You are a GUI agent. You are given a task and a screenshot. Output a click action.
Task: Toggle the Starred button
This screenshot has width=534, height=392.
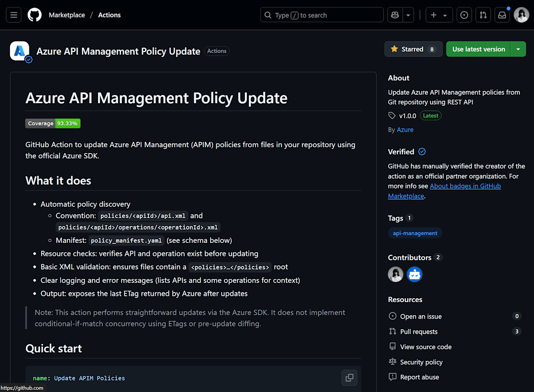(x=413, y=49)
